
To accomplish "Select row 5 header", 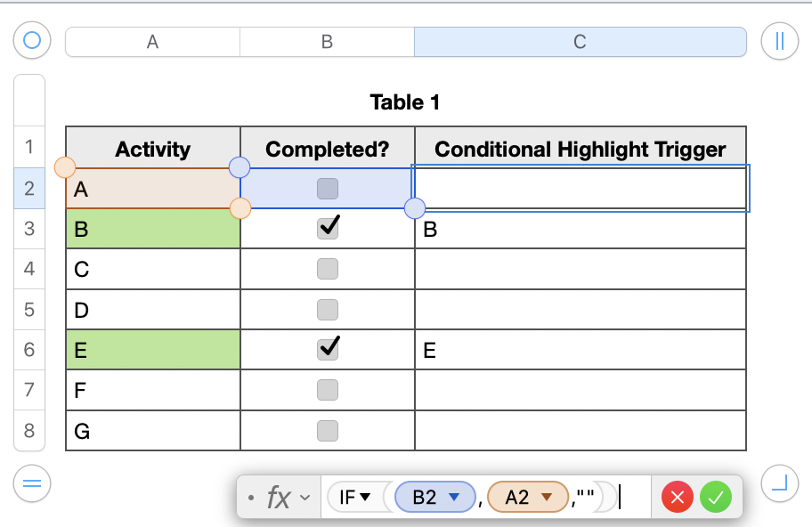I will [x=29, y=310].
